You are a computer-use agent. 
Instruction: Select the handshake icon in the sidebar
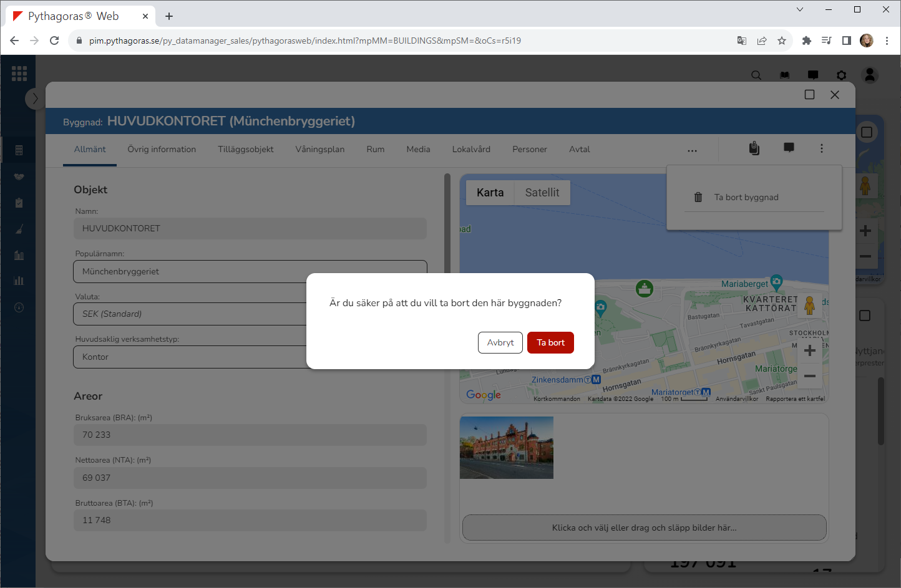19,176
